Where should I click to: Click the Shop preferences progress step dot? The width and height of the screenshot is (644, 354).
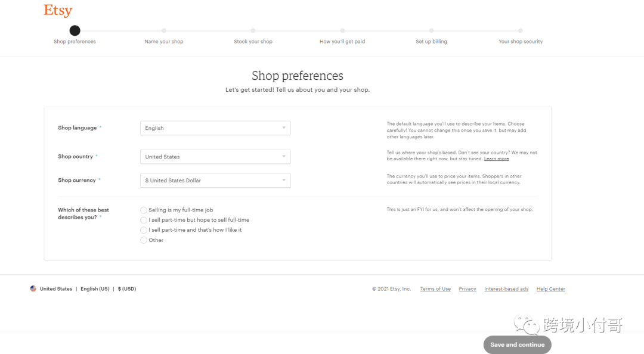coord(75,30)
